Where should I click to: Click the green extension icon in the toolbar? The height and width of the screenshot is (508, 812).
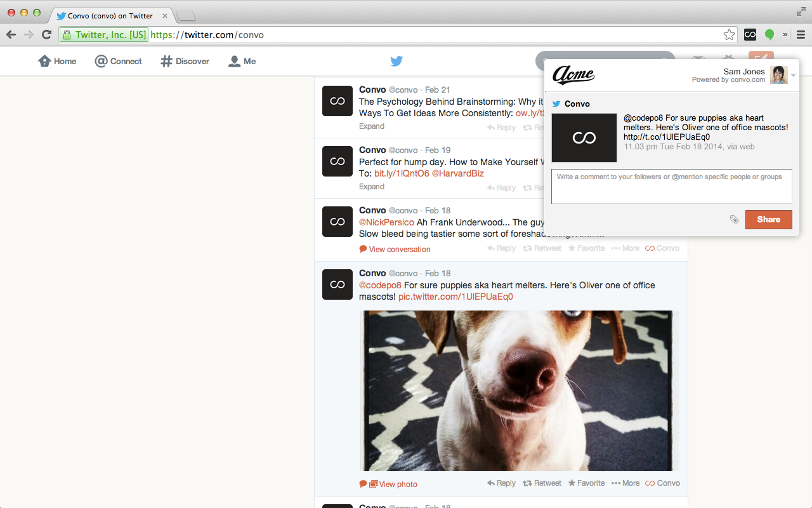click(769, 35)
